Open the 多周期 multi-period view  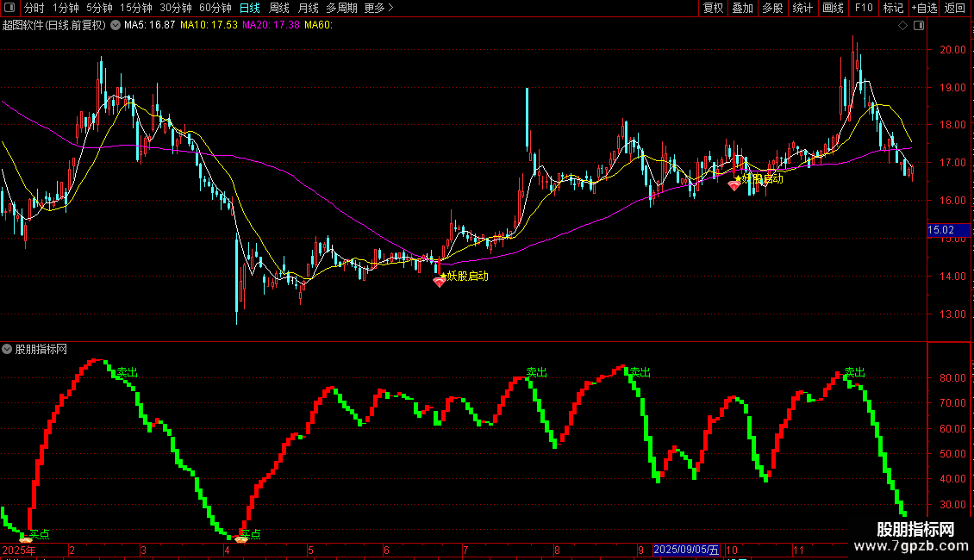pyautogui.click(x=341, y=8)
